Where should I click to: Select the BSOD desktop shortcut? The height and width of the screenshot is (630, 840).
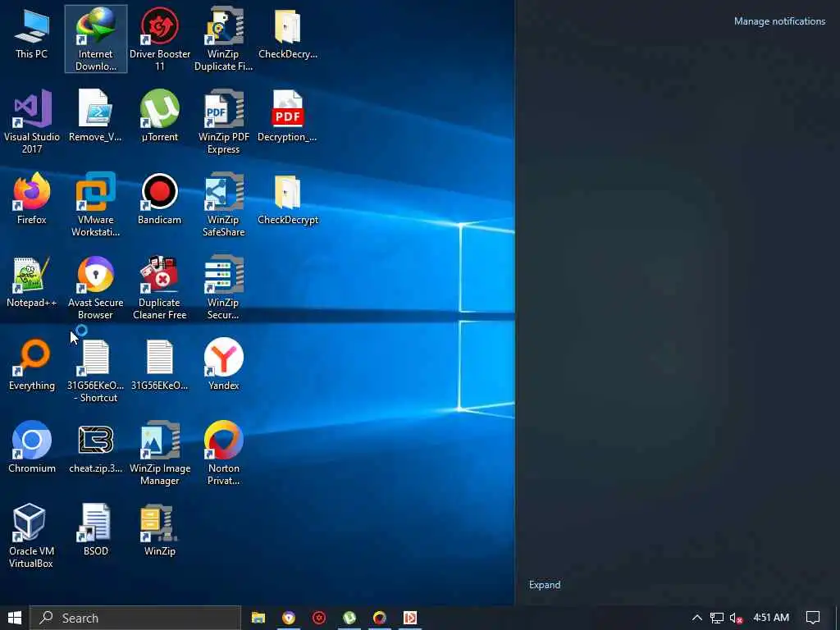[x=96, y=531]
